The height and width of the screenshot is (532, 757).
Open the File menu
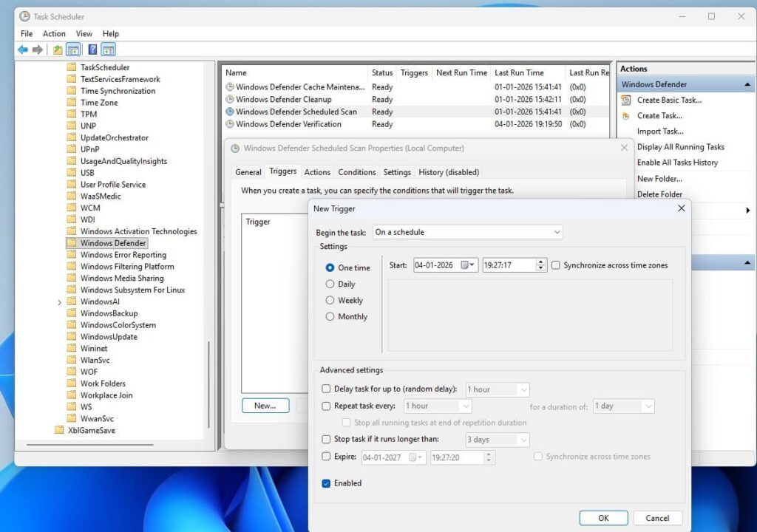[x=27, y=34]
